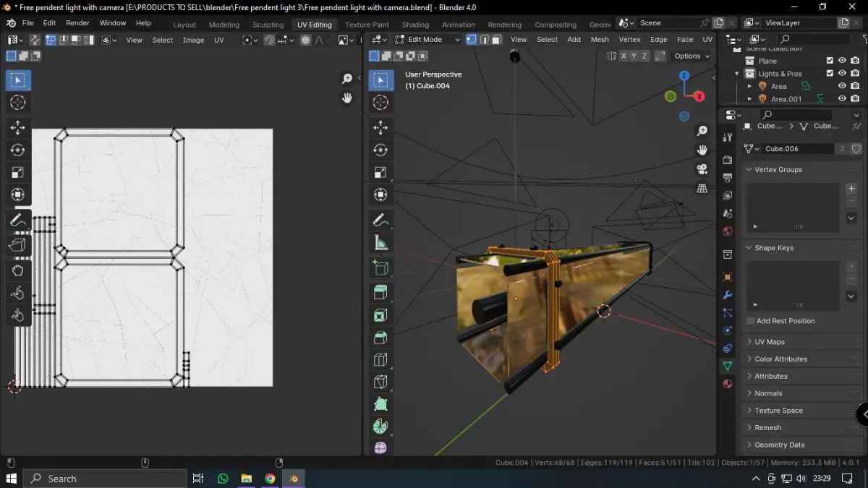Toggle proportional editing in UV editor

point(306,40)
